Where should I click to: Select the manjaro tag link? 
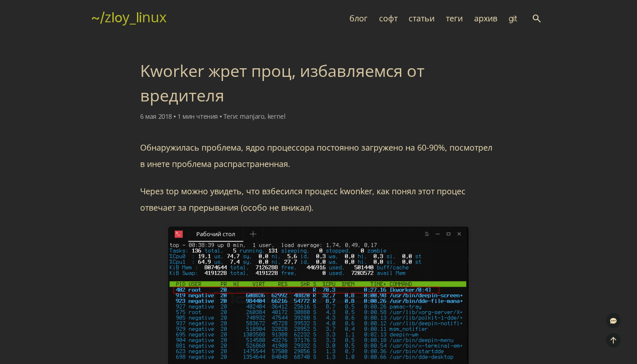(252, 116)
